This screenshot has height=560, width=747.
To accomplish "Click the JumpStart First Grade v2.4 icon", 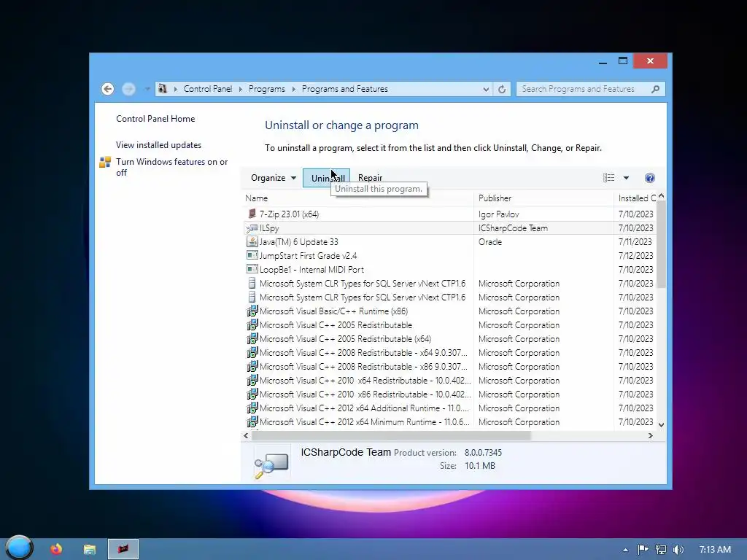I will click(x=252, y=256).
